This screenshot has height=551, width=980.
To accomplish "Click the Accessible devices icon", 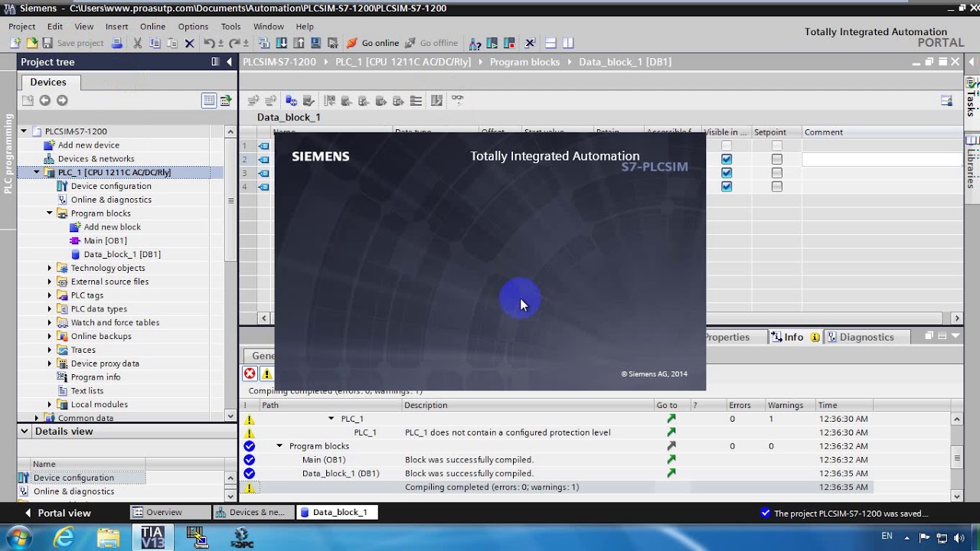I will point(475,43).
